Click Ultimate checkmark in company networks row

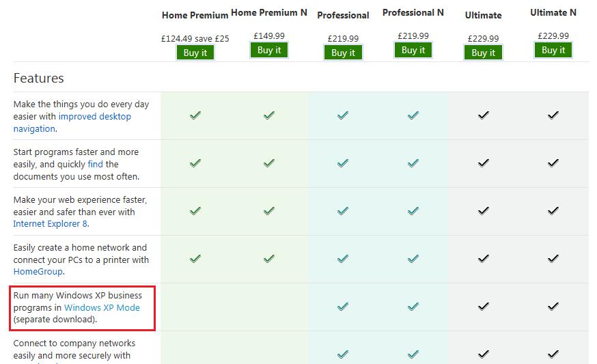point(484,354)
